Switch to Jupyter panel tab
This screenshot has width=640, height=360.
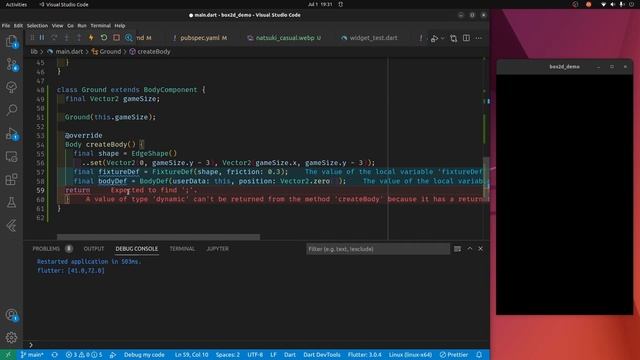[218, 249]
